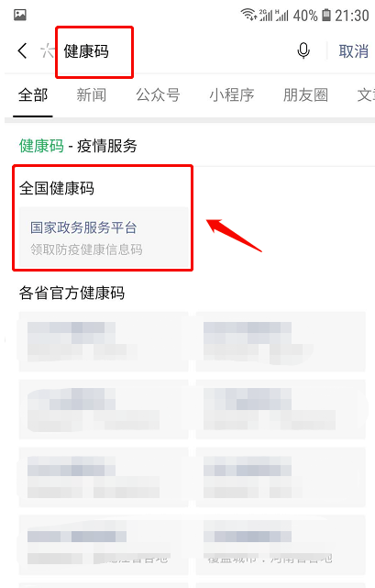The image size is (375, 588).
Task: Tap the microphone voice search icon
Action: tap(303, 50)
